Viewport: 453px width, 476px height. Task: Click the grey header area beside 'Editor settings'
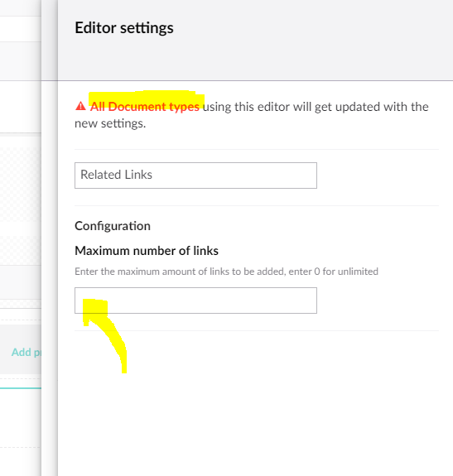(x=313, y=40)
